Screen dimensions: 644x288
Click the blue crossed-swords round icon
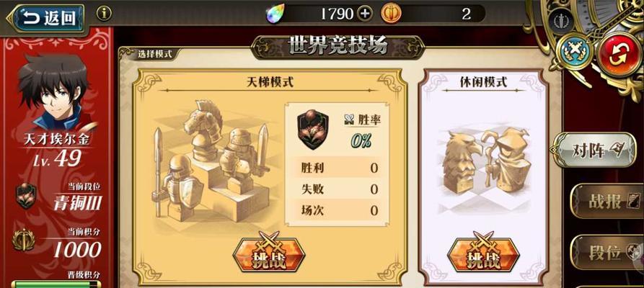tap(574, 52)
